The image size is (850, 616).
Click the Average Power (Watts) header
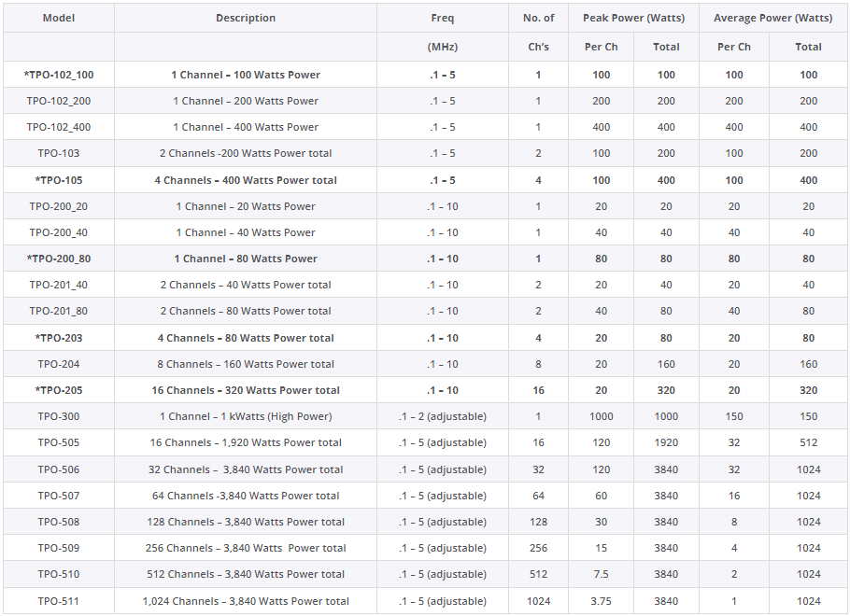[772, 18]
